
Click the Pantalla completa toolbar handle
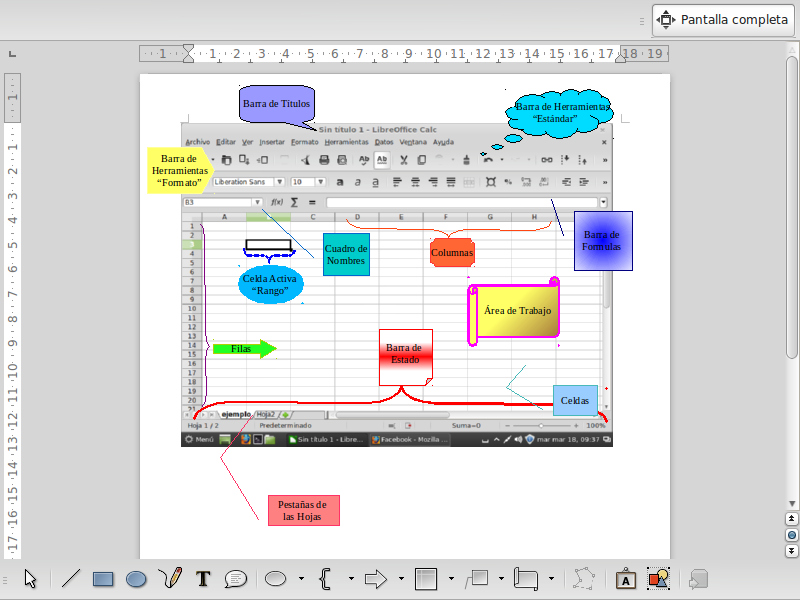tap(642, 21)
